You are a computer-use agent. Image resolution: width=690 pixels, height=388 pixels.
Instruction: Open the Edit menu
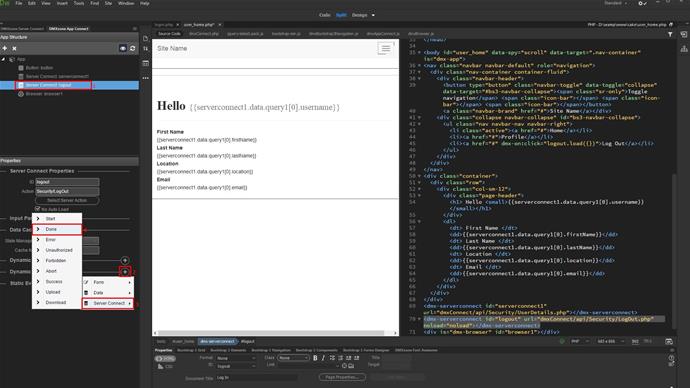[x=32, y=3]
